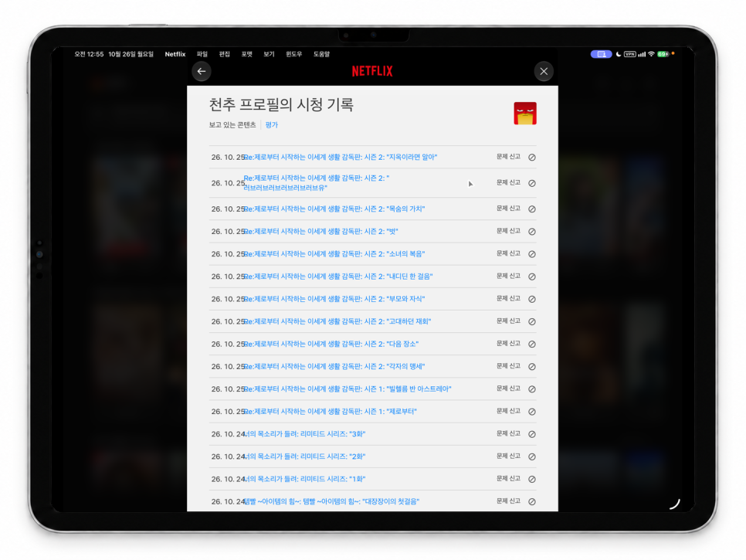The height and width of the screenshot is (560, 746).
Task: Hide the "부모와 자식" episode from history
Action: click(532, 299)
